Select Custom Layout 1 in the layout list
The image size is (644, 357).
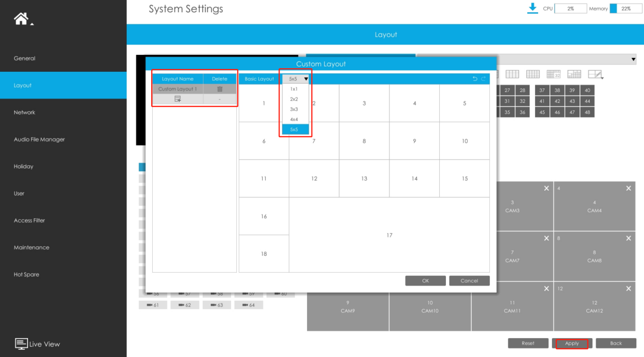[178, 89]
